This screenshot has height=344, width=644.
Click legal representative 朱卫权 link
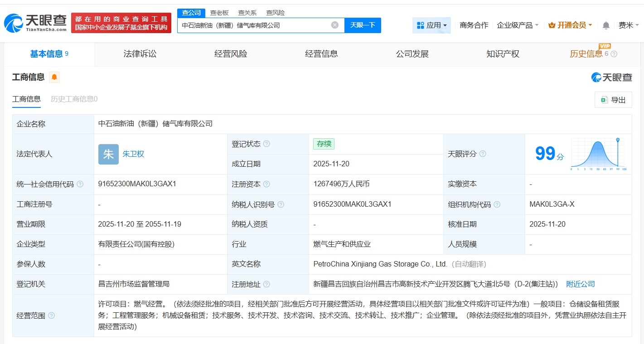(x=133, y=154)
